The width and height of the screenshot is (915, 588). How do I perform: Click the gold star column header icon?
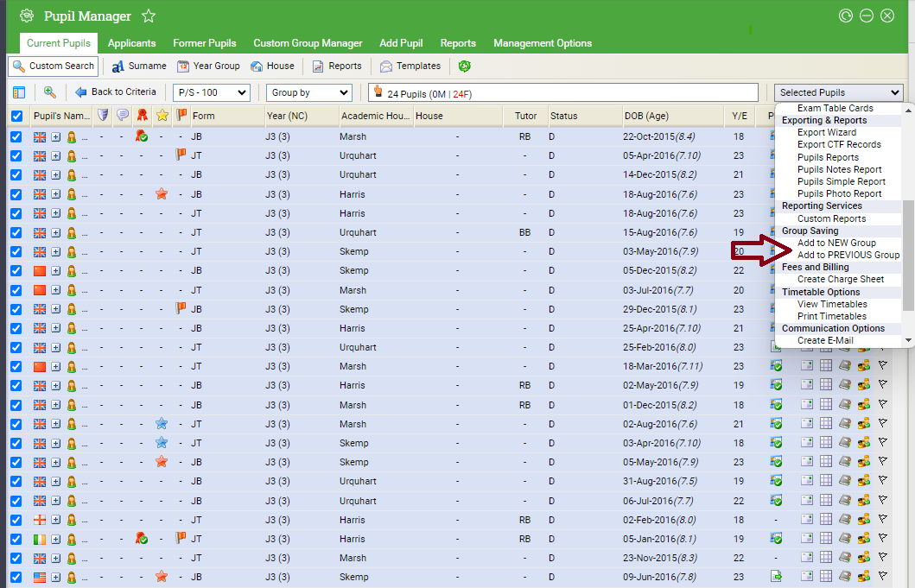tap(162, 115)
